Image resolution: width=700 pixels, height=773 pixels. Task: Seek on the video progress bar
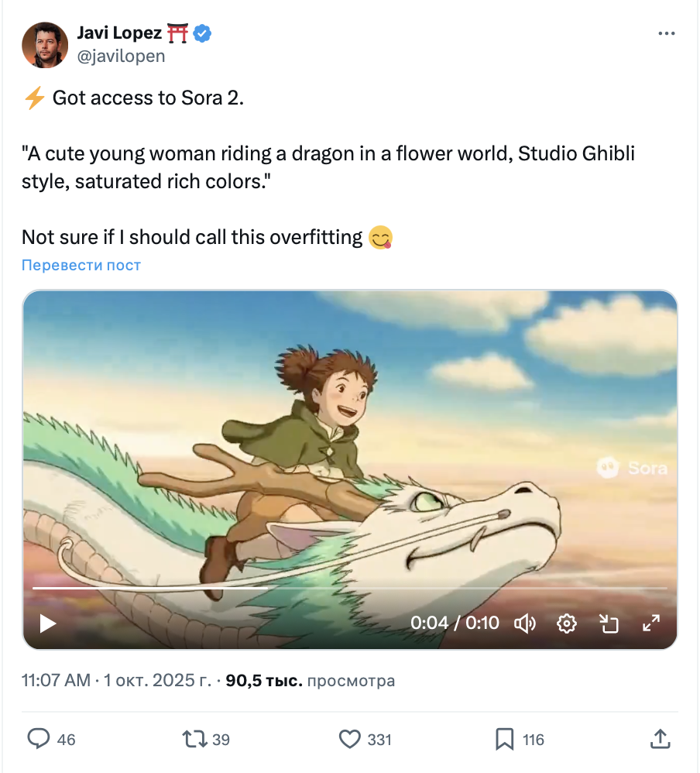click(348, 588)
